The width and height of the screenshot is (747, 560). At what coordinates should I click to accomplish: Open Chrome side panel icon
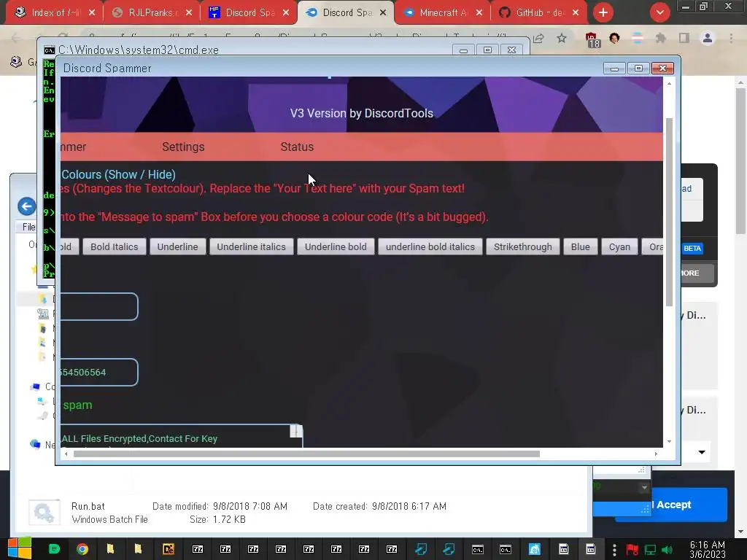(x=684, y=38)
